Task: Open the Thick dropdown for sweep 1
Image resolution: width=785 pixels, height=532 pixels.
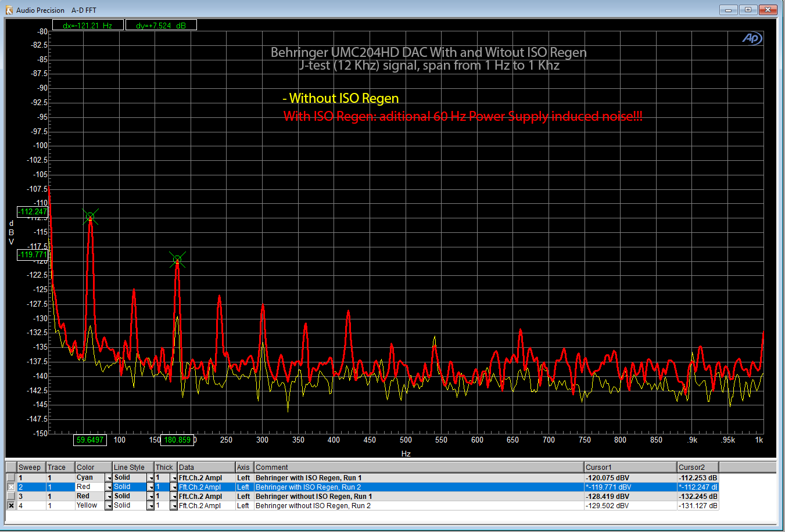Action: tap(173, 478)
